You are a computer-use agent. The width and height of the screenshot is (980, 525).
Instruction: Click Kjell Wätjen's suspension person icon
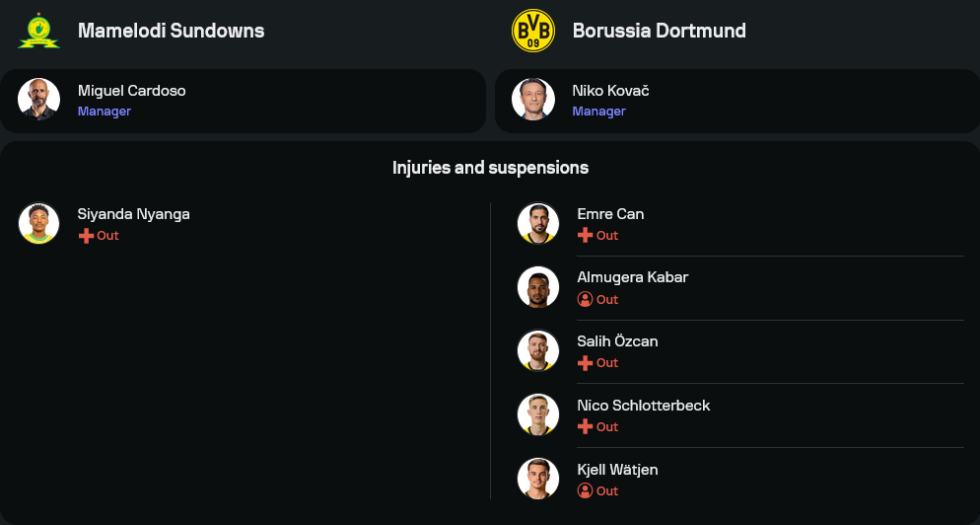[585, 490]
